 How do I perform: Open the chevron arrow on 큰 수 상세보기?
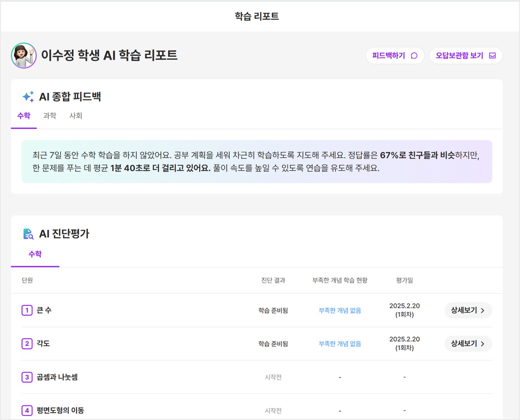pos(483,311)
